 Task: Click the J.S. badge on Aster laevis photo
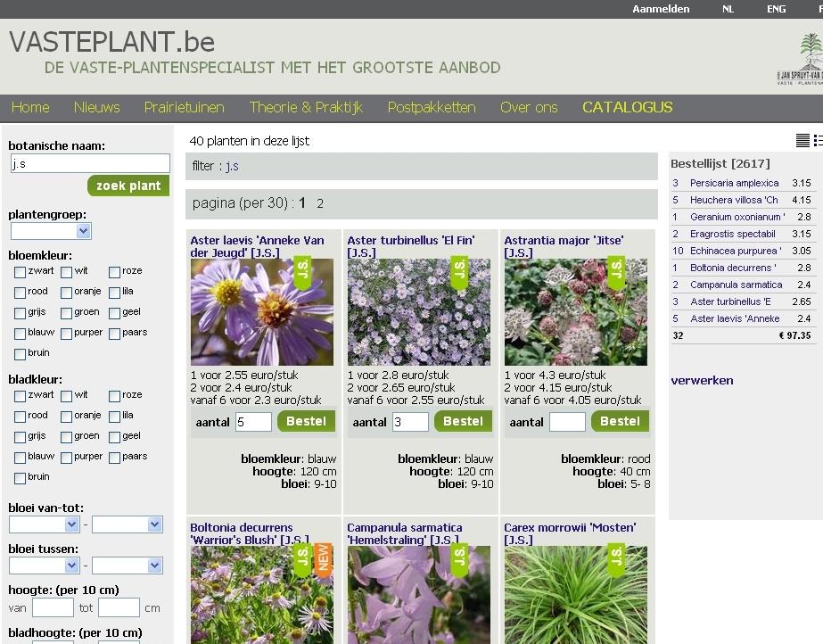(302, 272)
